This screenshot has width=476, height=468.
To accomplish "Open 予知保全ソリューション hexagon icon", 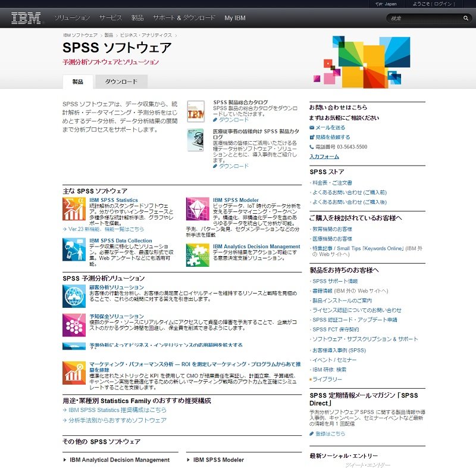I will click(x=74, y=325).
